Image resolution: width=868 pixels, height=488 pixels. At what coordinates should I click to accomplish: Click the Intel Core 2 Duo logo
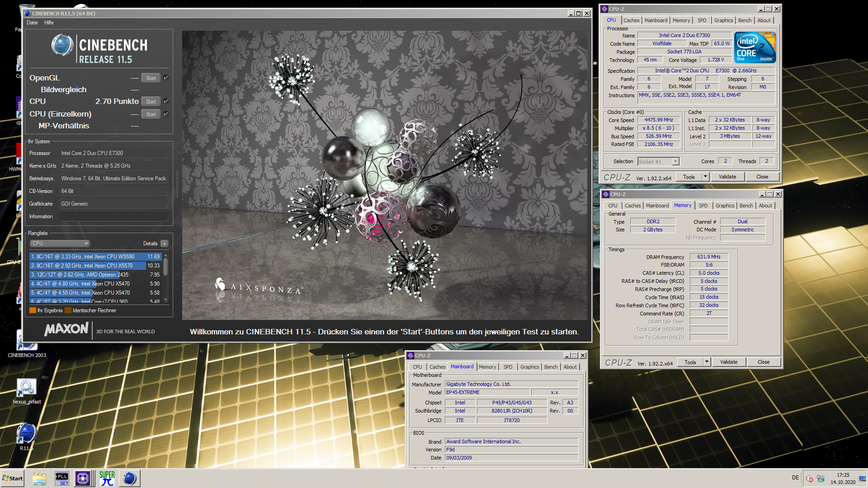point(755,47)
